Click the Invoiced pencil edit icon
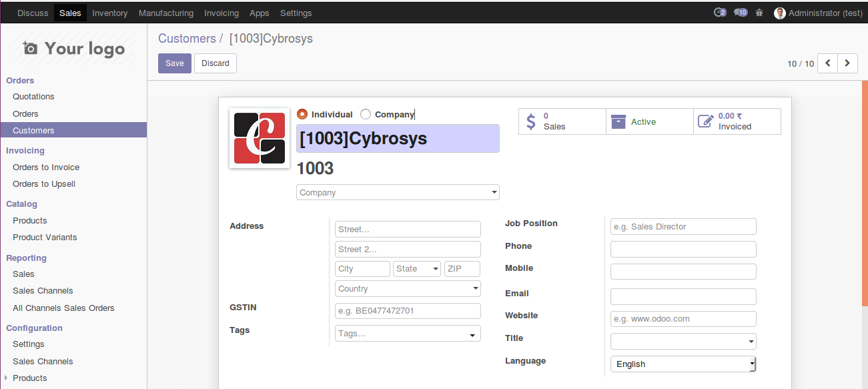868x389 pixels. click(705, 121)
